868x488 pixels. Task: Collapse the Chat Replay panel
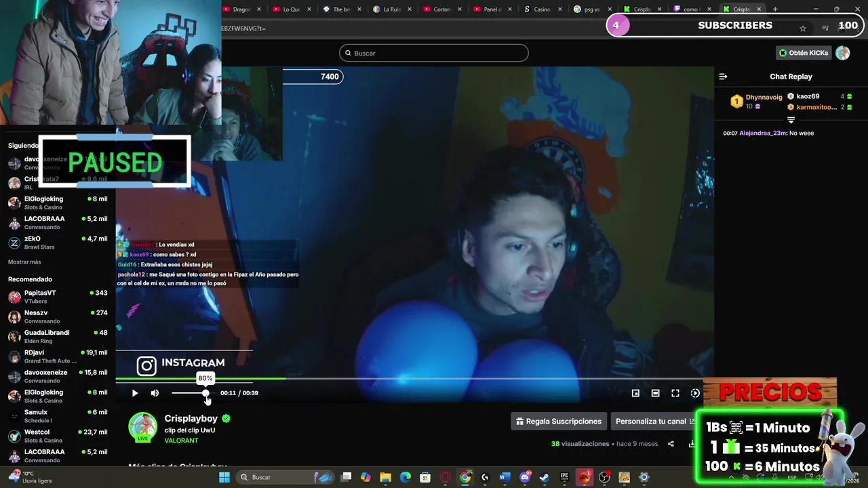click(723, 77)
